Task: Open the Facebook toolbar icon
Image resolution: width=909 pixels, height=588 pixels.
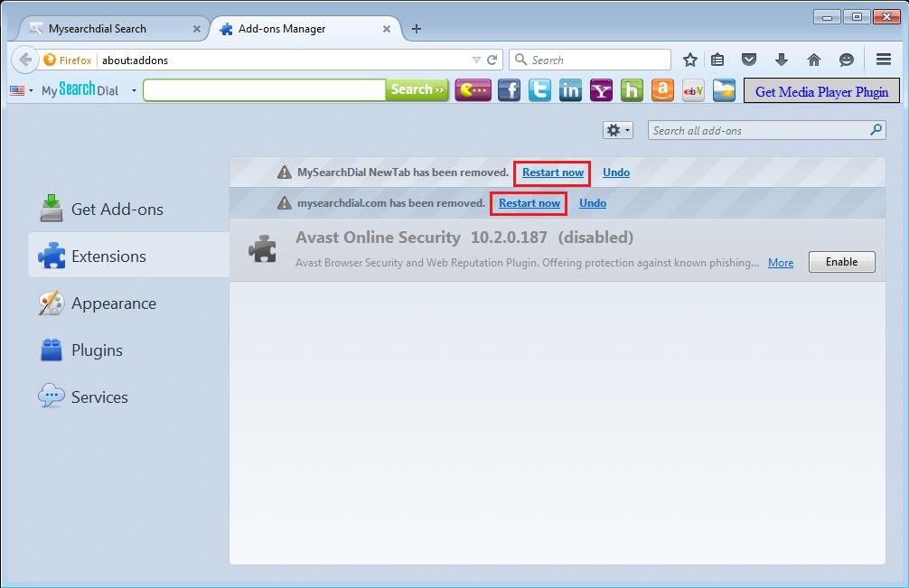Action: 509,90
